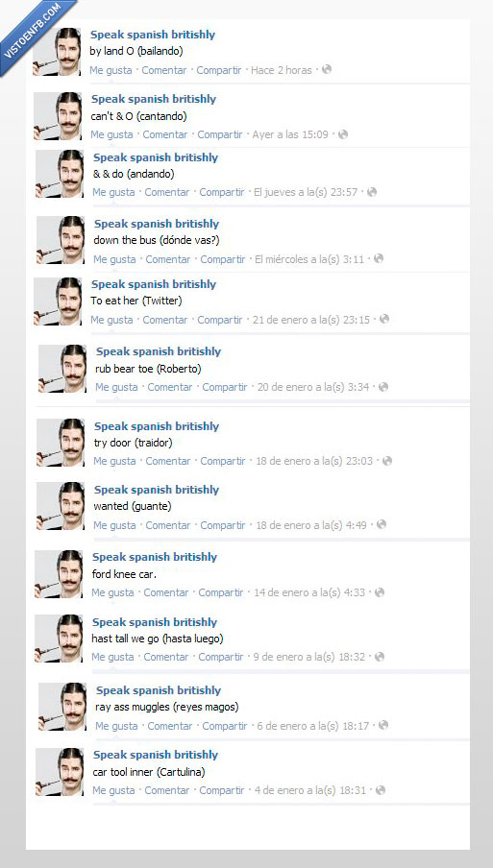This screenshot has width=493, height=868.
Task: Open page name above 'down the bus' post
Action: pyautogui.click(x=157, y=224)
